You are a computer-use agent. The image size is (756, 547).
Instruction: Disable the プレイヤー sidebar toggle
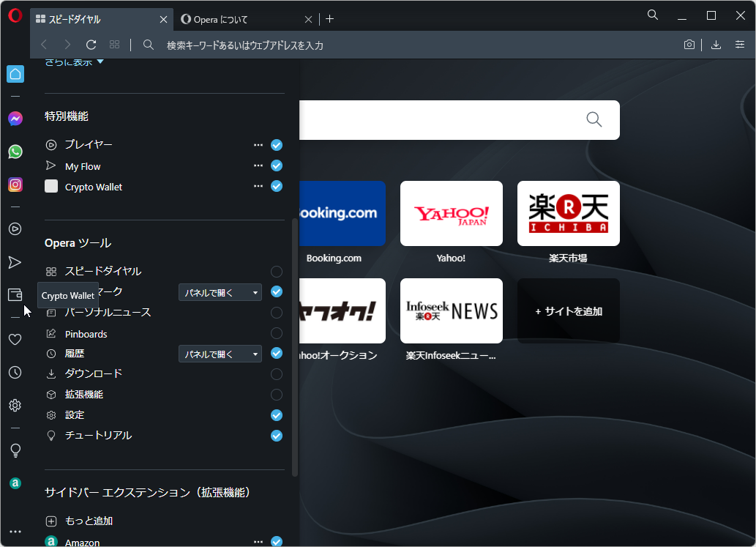[x=276, y=145]
